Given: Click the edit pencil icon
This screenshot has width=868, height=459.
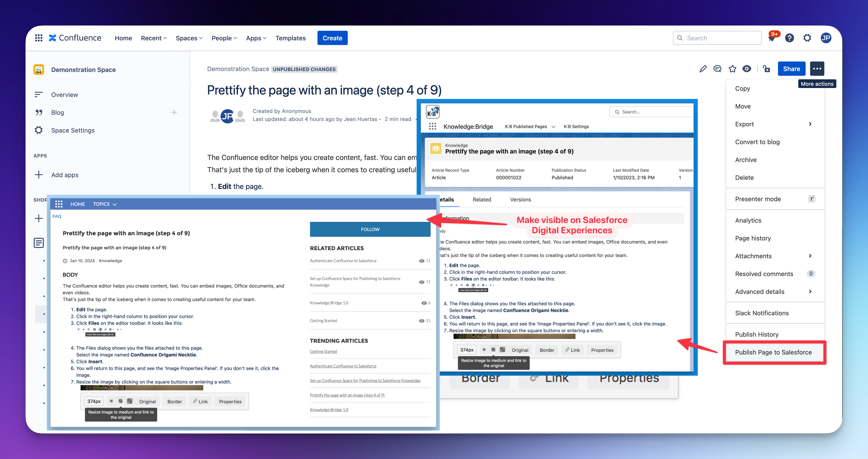Looking at the screenshot, I should point(703,69).
